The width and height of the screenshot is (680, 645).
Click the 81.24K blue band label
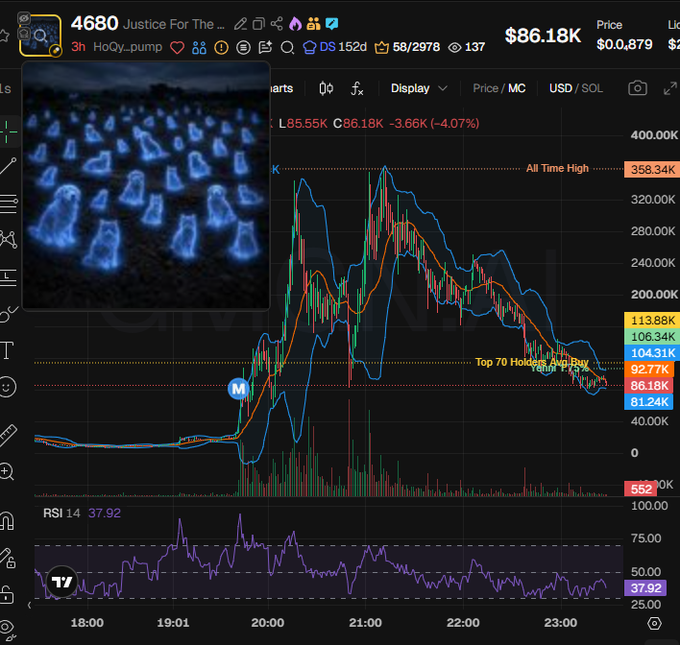pos(649,402)
